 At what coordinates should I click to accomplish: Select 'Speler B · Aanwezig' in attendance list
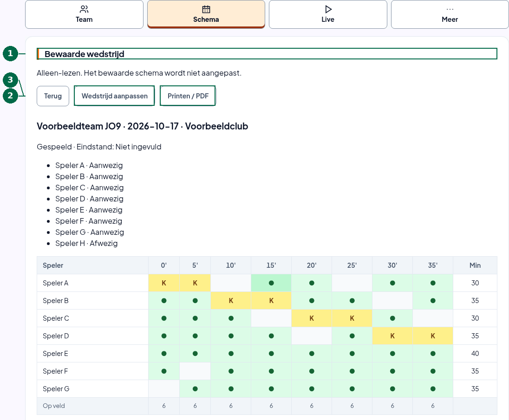pos(89,176)
